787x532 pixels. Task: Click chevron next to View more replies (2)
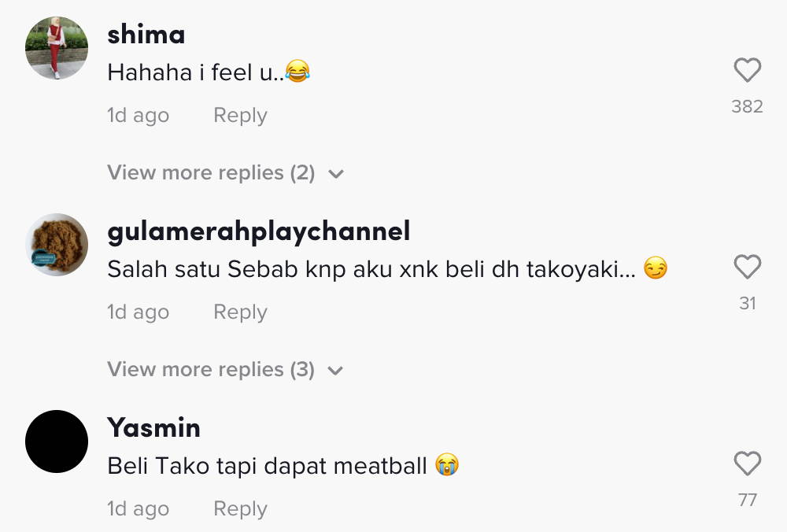(x=336, y=174)
